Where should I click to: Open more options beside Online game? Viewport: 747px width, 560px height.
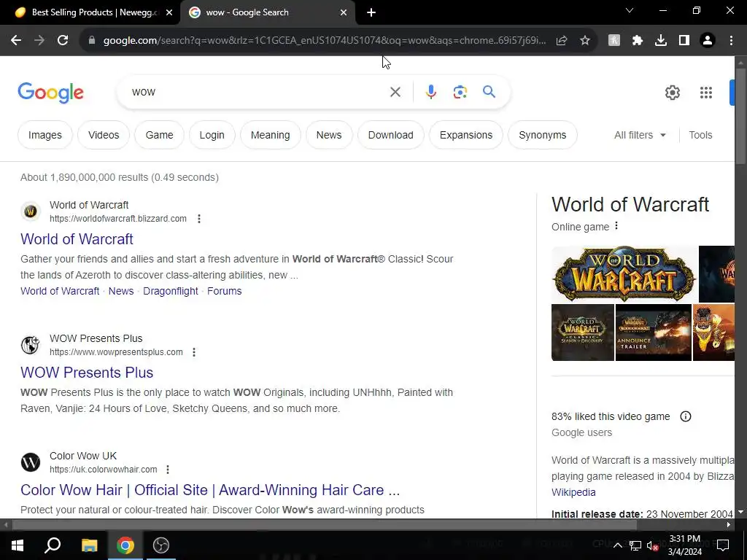616,226
